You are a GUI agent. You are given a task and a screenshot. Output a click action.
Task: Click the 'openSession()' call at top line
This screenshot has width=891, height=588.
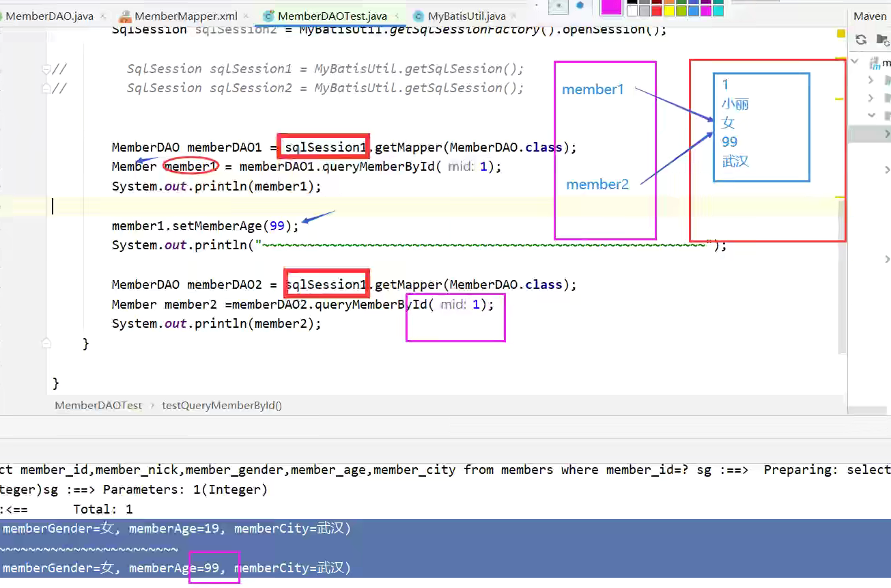click(x=610, y=29)
